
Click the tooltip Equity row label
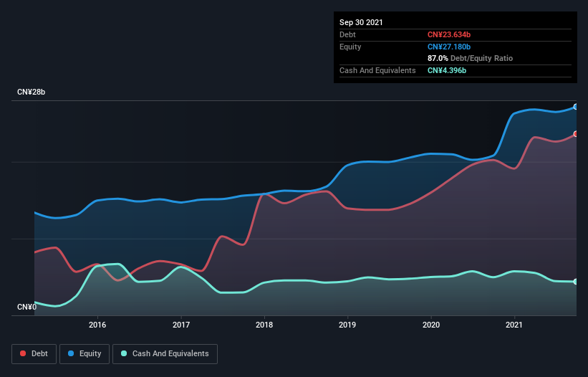pyautogui.click(x=350, y=47)
